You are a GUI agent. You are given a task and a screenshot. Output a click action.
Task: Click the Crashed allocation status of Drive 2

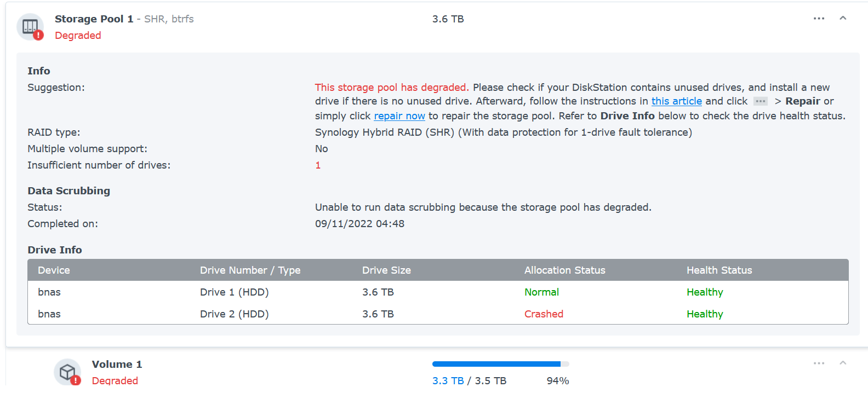coord(544,314)
